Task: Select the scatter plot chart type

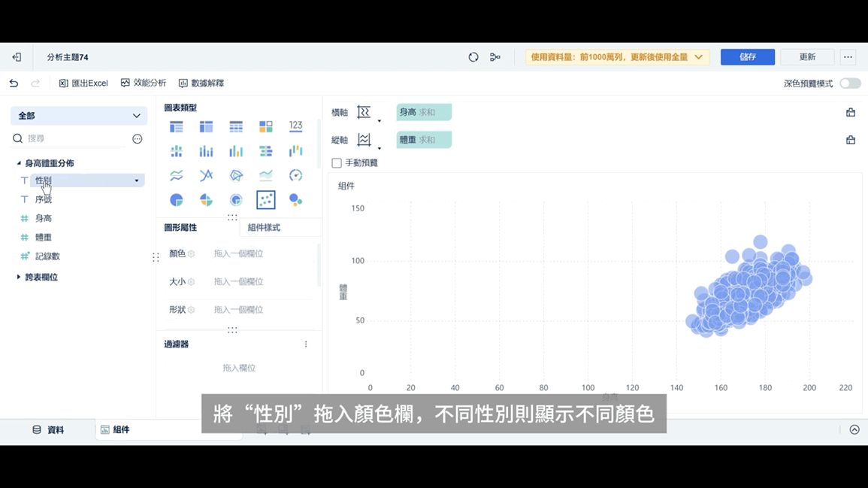Action: pos(266,200)
